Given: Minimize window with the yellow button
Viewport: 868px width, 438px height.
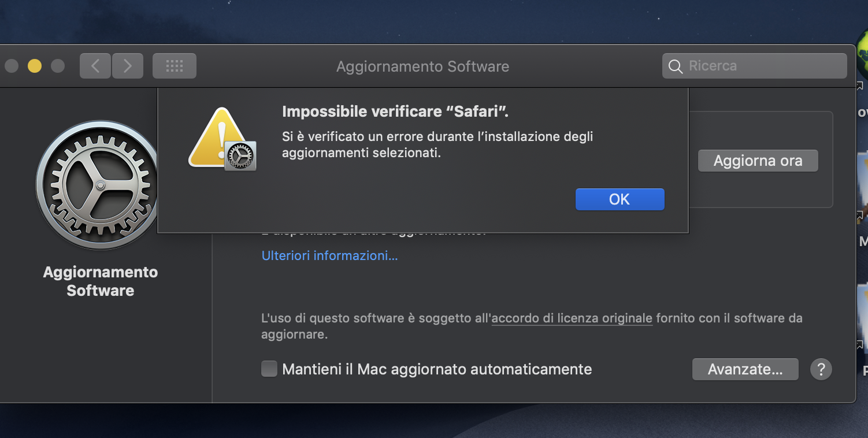Looking at the screenshot, I should tap(35, 66).
